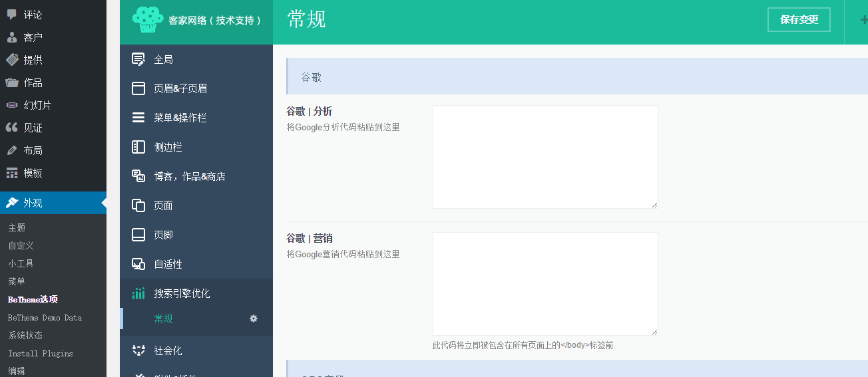Open the 评论 comments menu

tap(33, 15)
